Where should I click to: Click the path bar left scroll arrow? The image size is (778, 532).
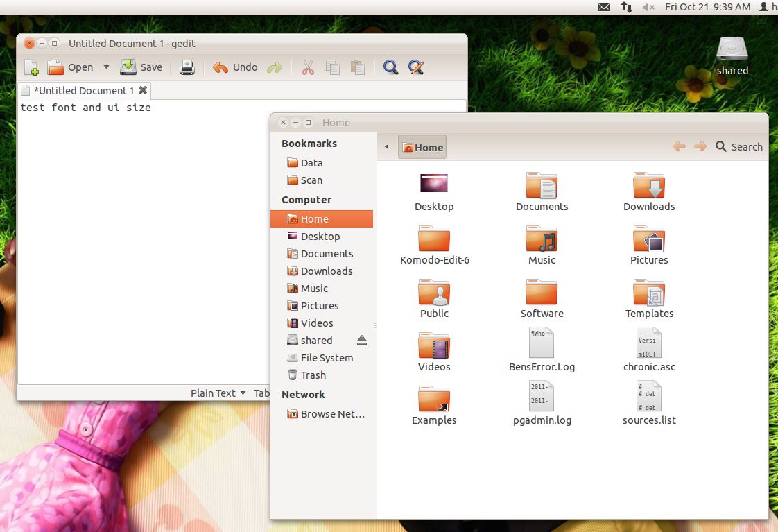coord(386,147)
